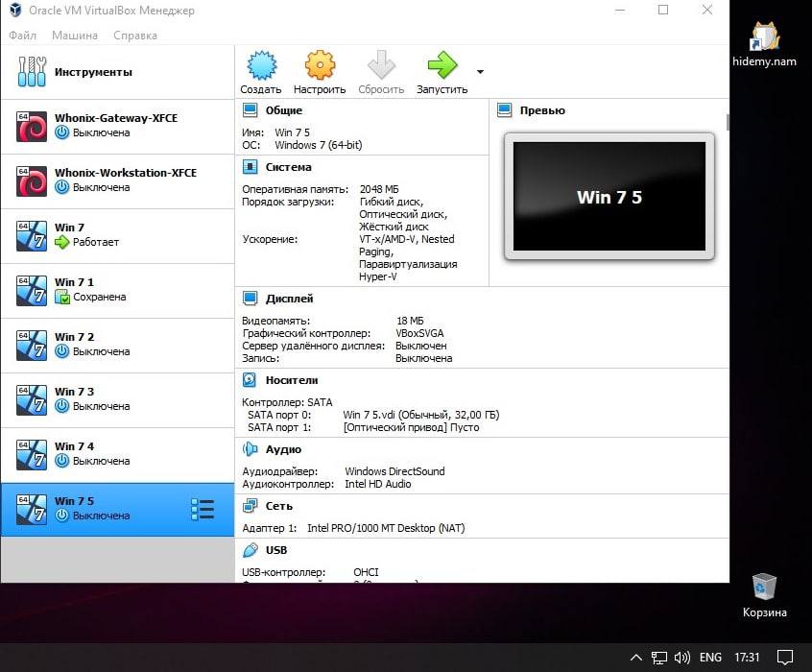Show hidden tray icons chevron

[636, 658]
